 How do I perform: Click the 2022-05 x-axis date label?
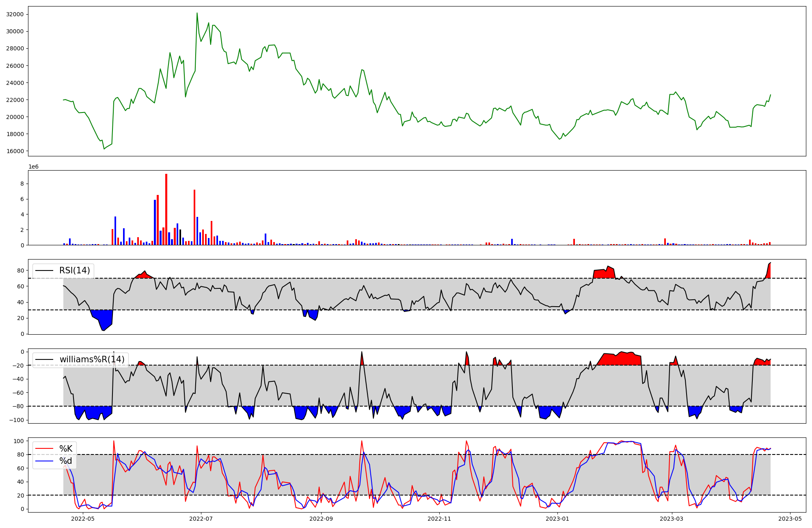click(83, 519)
